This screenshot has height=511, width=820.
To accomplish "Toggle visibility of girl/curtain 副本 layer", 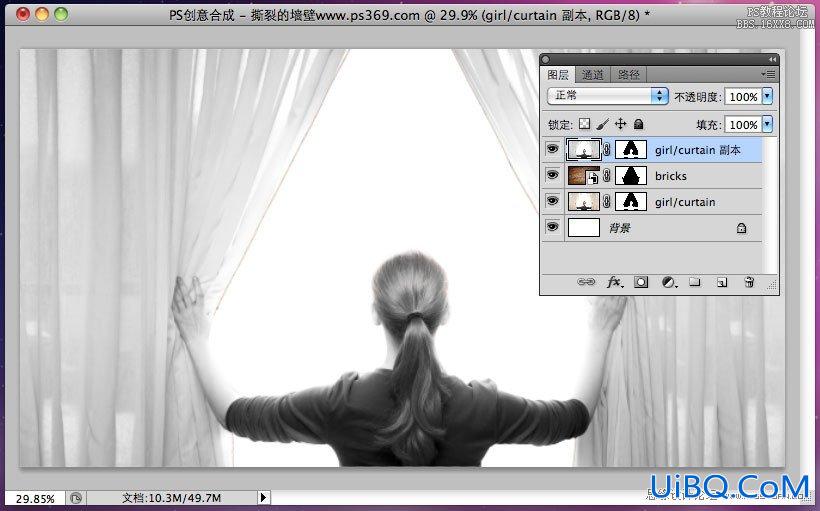I will click(552, 149).
